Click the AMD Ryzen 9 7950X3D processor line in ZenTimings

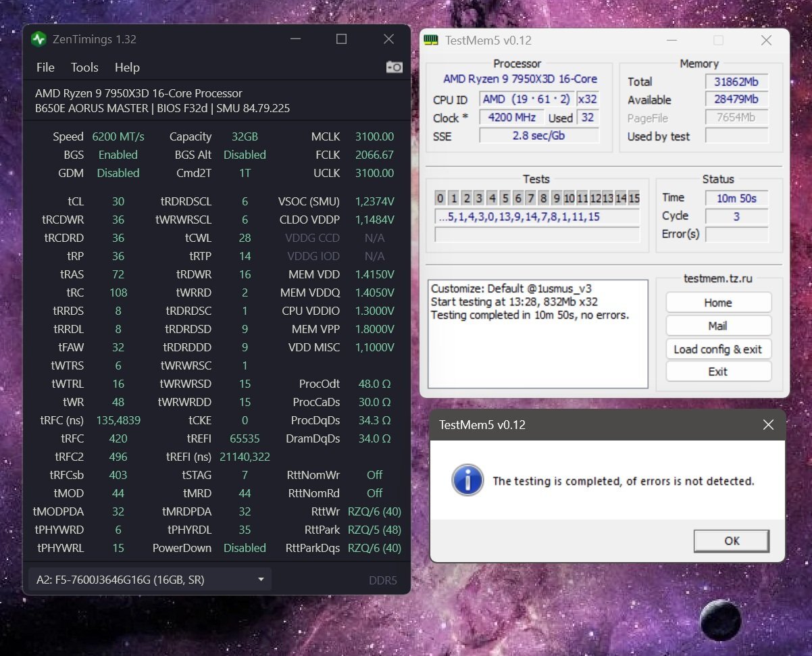pyautogui.click(x=138, y=93)
